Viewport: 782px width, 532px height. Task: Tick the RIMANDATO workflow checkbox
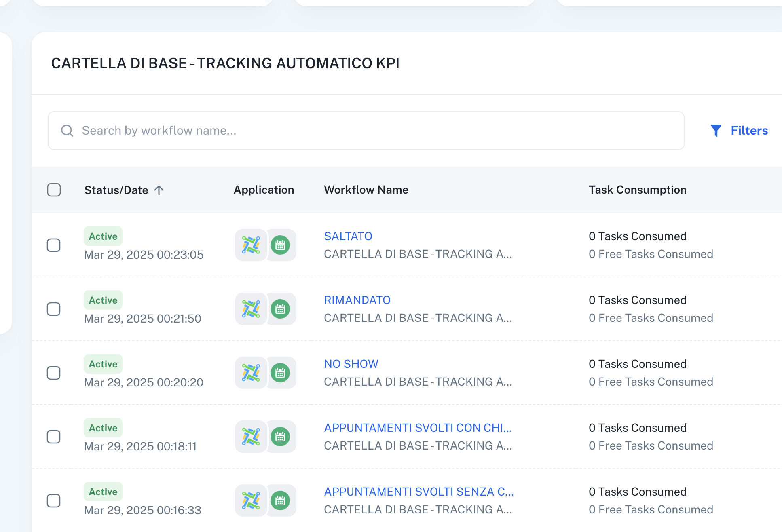click(x=54, y=309)
